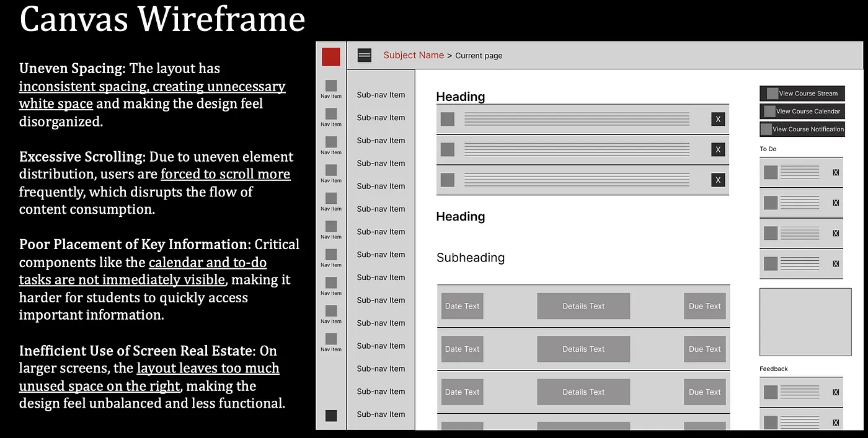Click Date Text in the first table row
This screenshot has width=868, height=438.
click(x=462, y=306)
